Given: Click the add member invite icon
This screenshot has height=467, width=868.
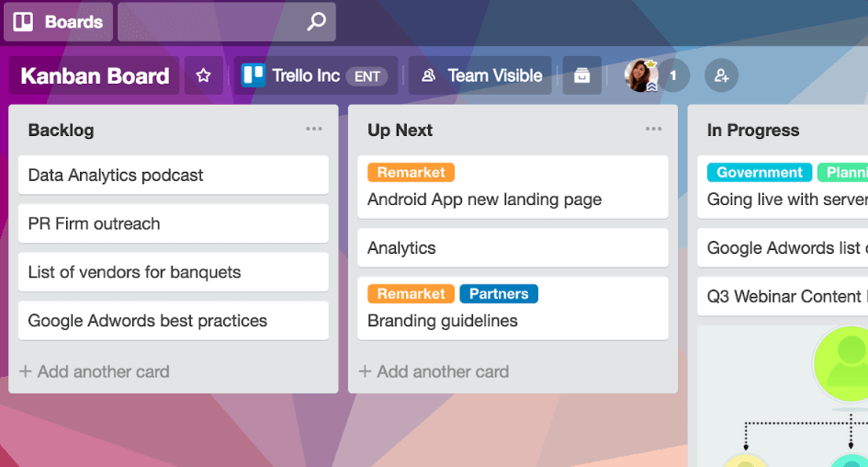Looking at the screenshot, I should tap(721, 75).
